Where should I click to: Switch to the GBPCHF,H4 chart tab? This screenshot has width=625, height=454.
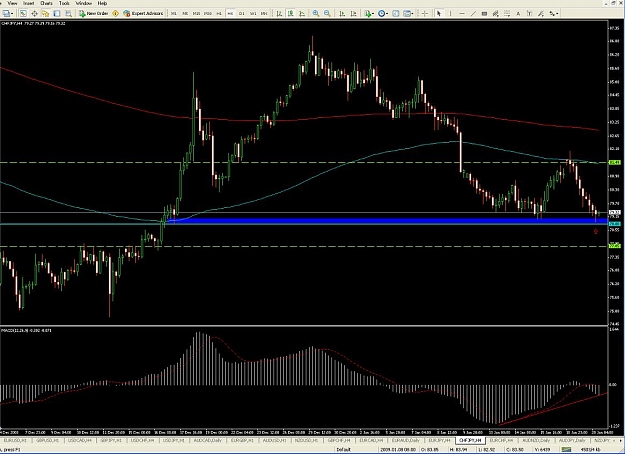(339, 440)
